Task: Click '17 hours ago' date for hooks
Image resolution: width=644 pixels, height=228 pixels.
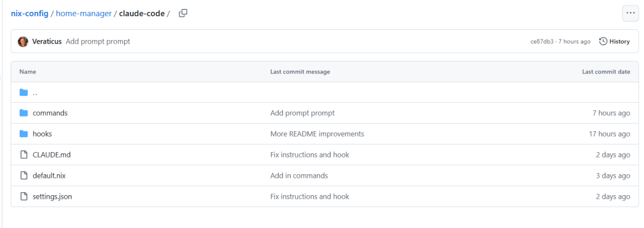Action: point(609,134)
